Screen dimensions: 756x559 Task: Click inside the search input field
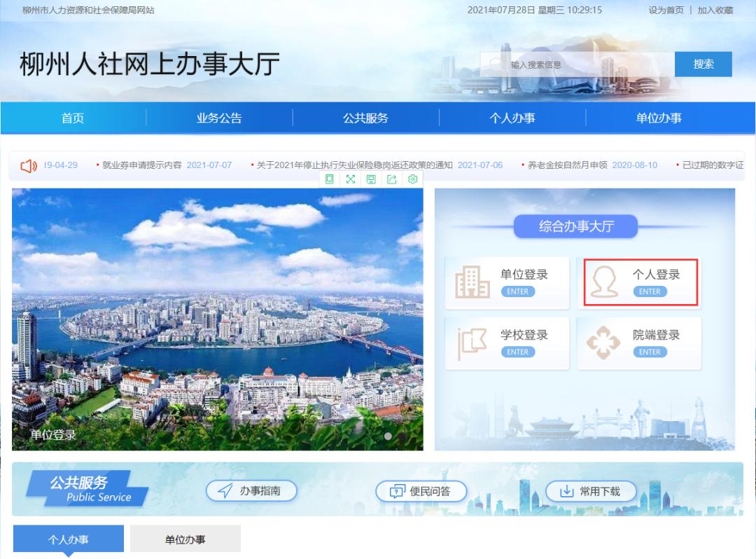click(x=574, y=64)
